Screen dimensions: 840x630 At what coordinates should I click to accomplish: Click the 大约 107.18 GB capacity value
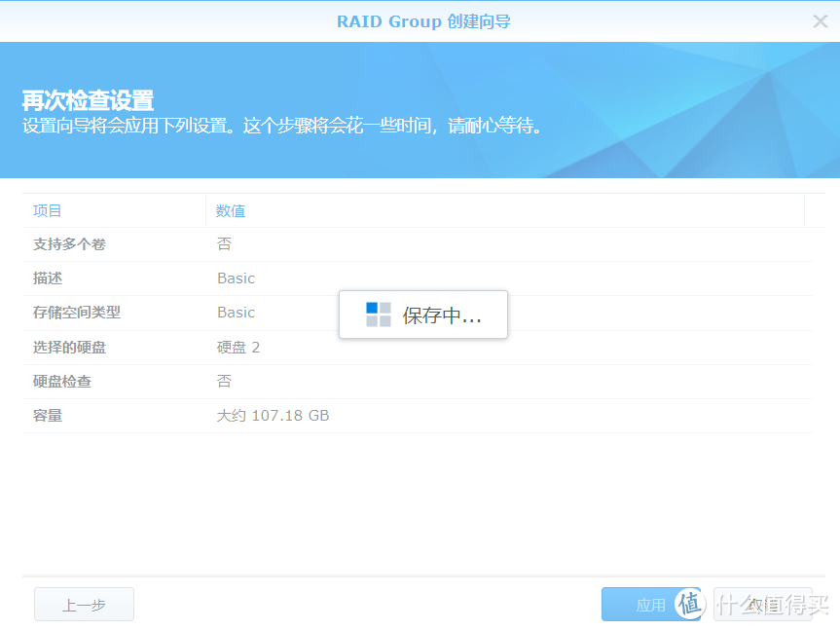tap(273, 416)
